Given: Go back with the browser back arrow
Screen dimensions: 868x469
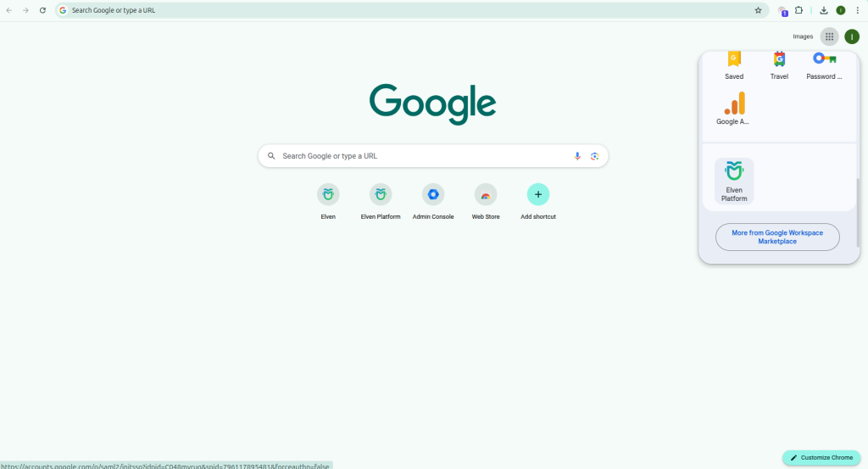Looking at the screenshot, I should pyautogui.click(x=8, y=10).
